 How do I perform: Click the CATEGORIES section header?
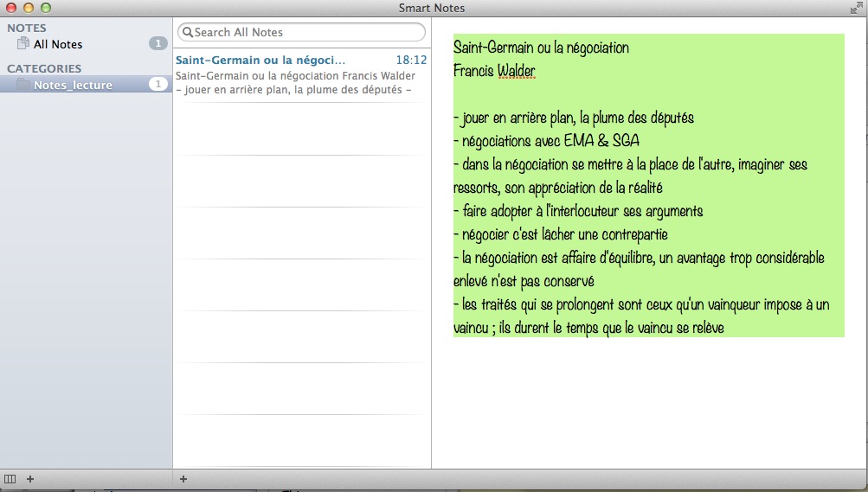pyautogui.click(x=44, y=68)
